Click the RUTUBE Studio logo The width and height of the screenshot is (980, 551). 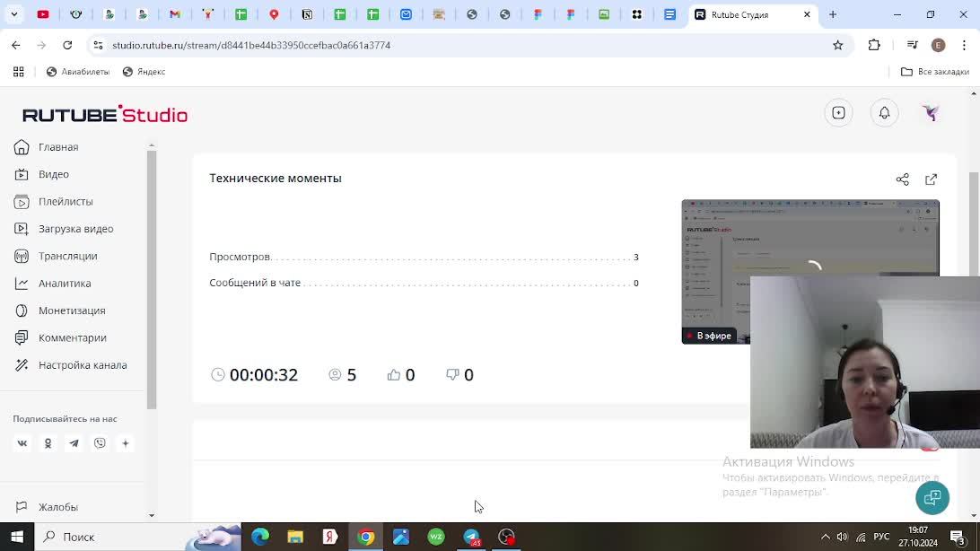105,114
